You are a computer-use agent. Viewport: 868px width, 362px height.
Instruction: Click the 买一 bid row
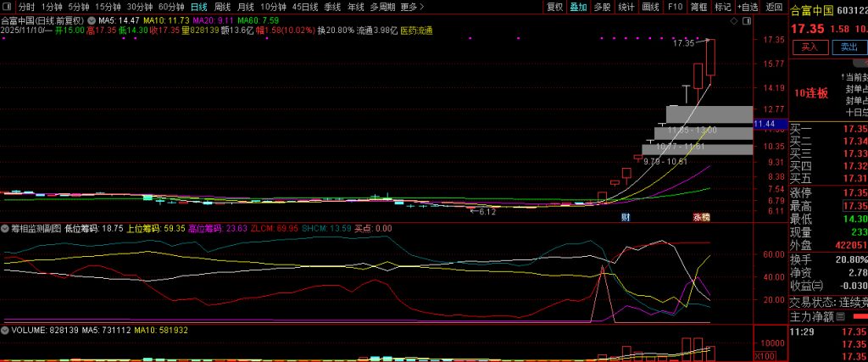coord(829,129)
